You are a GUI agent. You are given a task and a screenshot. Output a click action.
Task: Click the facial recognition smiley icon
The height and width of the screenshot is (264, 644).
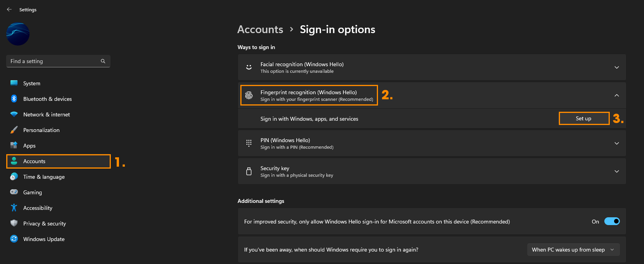(249, 67)
